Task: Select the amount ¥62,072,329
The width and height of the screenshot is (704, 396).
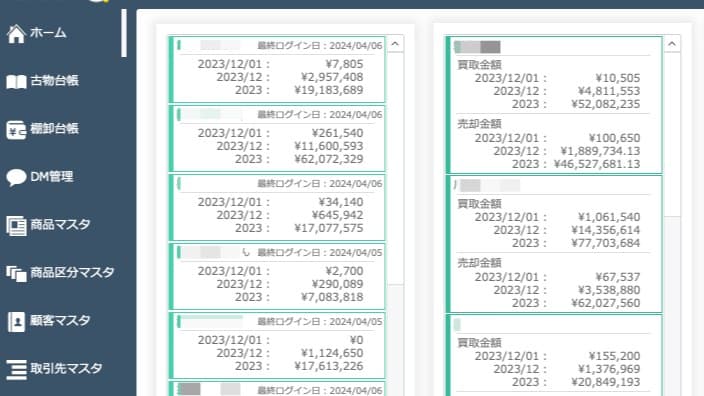Action: (329, 159)
